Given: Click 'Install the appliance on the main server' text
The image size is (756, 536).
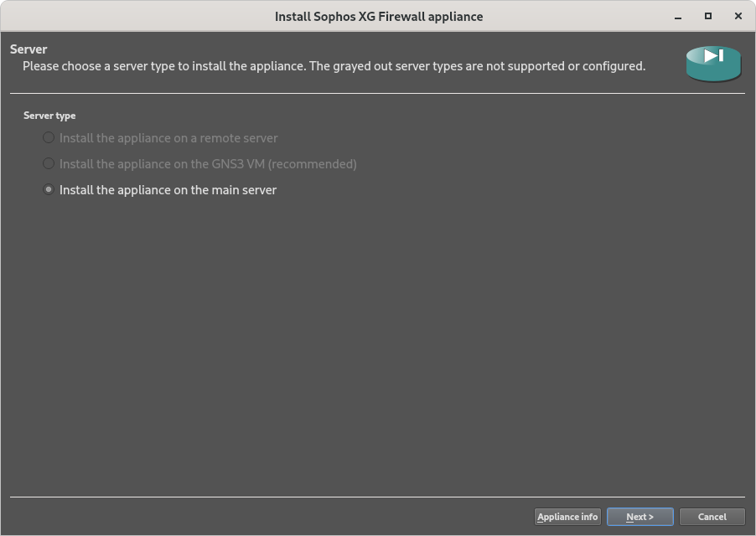Looking at the screenshot, I should [168, 190].
